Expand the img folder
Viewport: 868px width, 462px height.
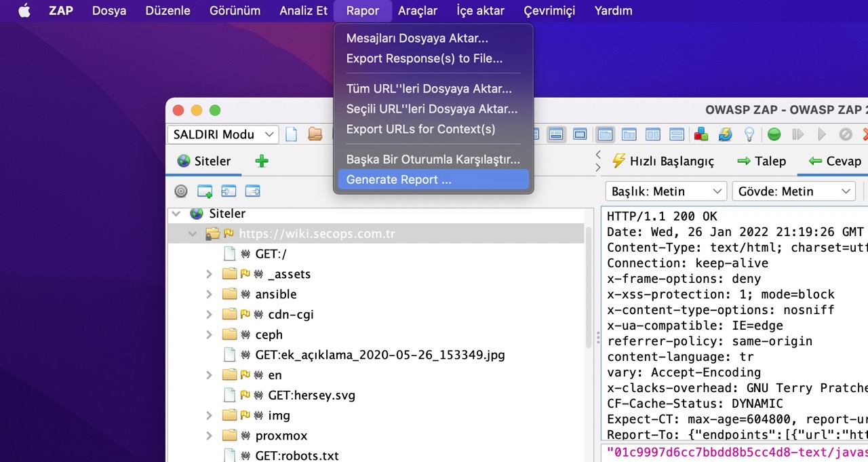(210, 415)
